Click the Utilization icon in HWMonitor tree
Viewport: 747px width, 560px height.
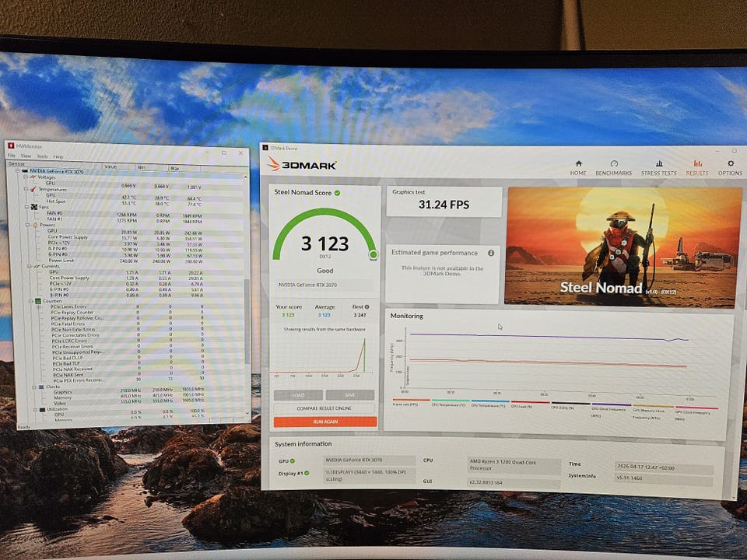pos(42,409)
